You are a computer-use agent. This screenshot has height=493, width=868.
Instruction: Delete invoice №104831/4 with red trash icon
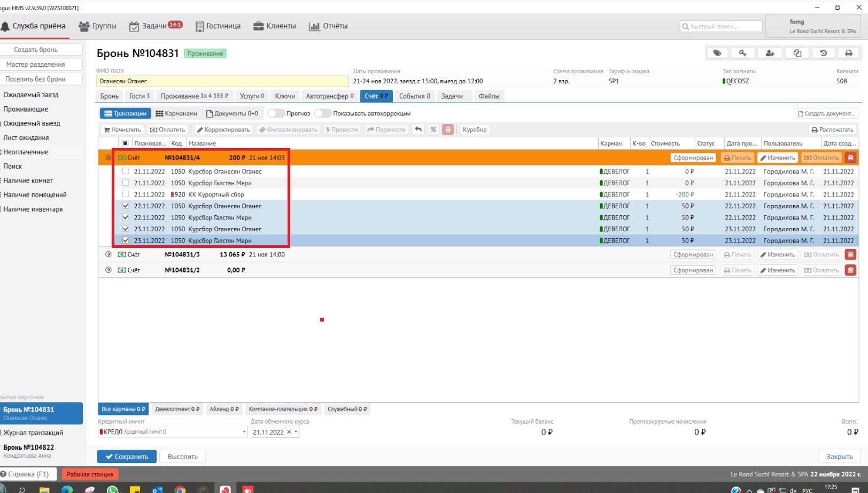[850, 158]
